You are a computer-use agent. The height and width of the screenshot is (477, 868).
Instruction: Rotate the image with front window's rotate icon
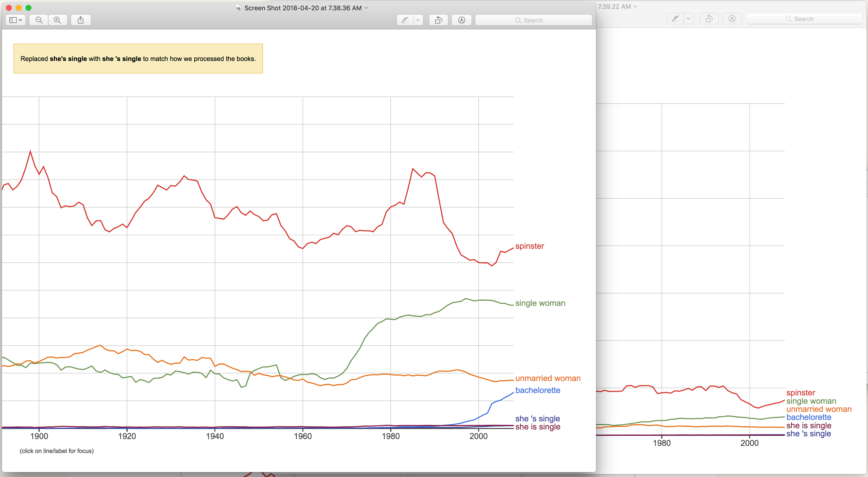coord(438,20)
